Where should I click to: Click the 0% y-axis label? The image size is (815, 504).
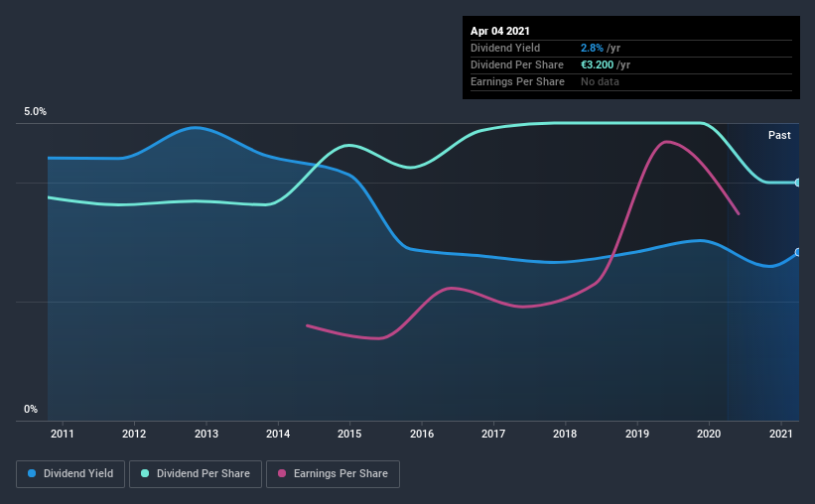click(x=31, y=410)
